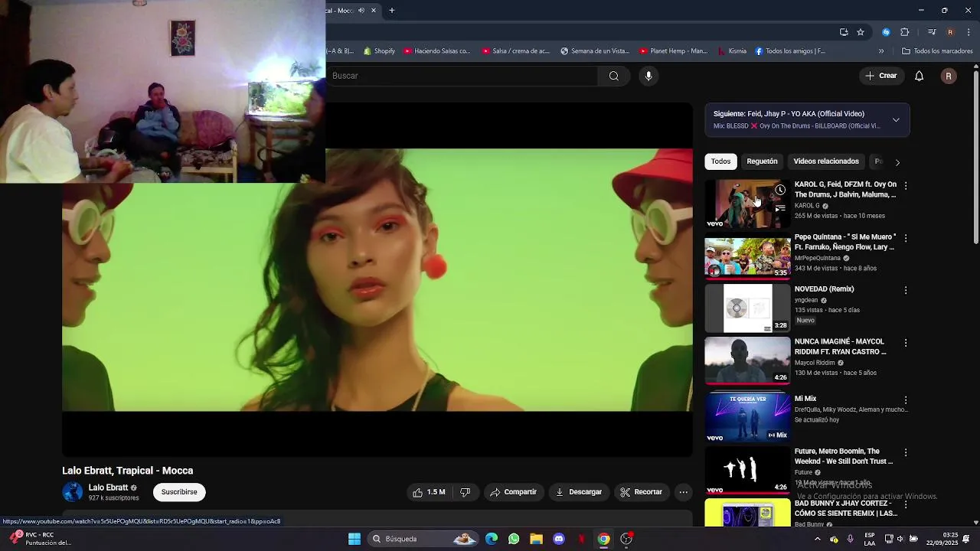Open the volume control in system tray
This screenshot has width=980, height=551.
899,539
